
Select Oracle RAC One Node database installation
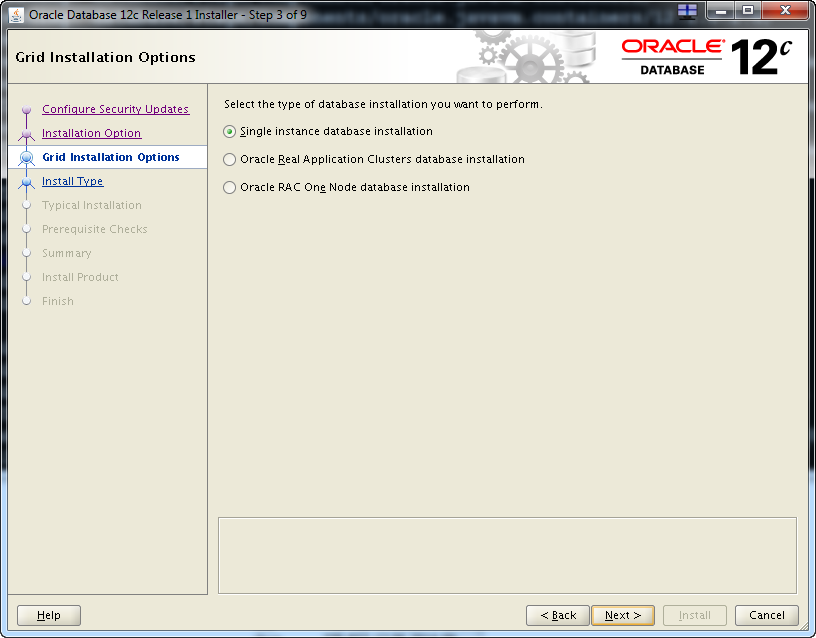[x=230, y=187]
